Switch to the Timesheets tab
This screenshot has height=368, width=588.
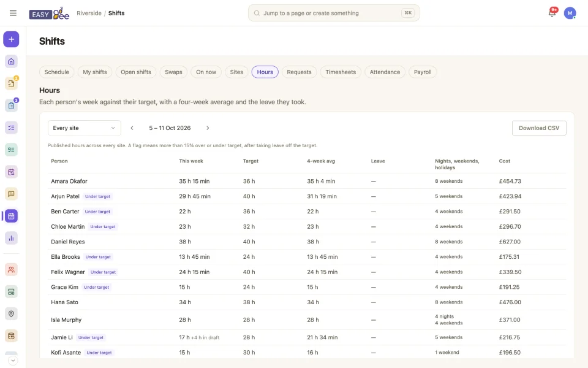coord(341,72)
